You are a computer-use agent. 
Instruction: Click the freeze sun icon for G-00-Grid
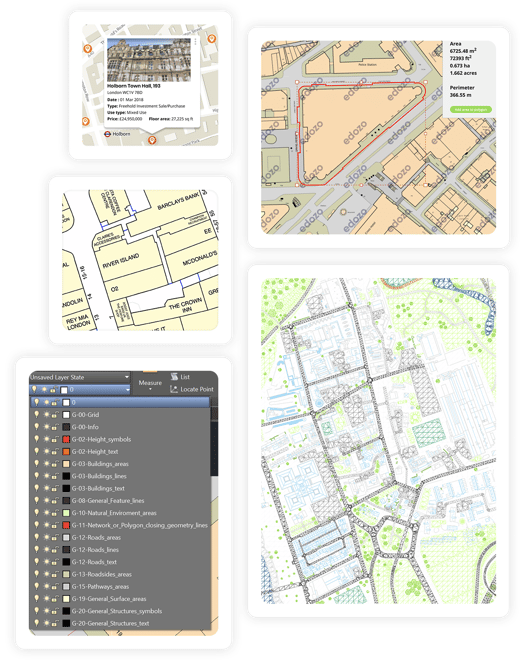pyautogui.click(x=46, y=414)
